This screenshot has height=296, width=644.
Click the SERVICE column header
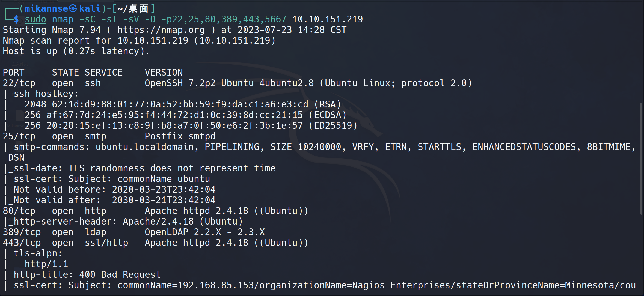(x=103, y=73)
